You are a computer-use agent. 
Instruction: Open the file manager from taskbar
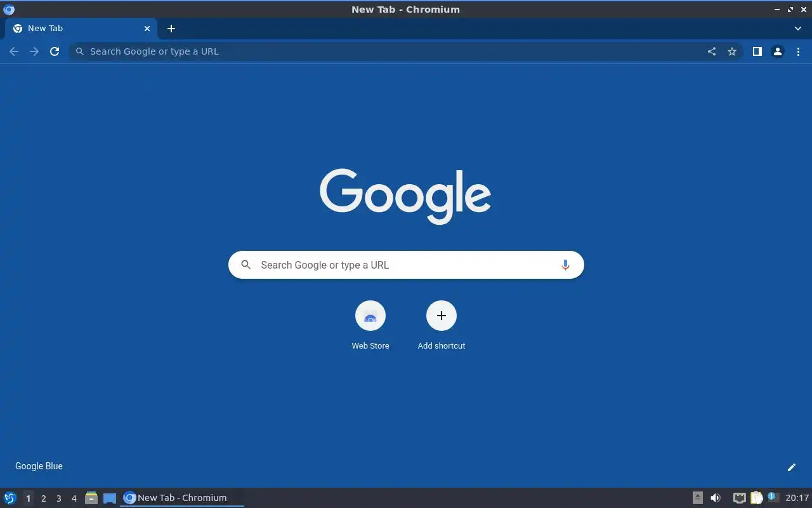(x=91, y=498)
